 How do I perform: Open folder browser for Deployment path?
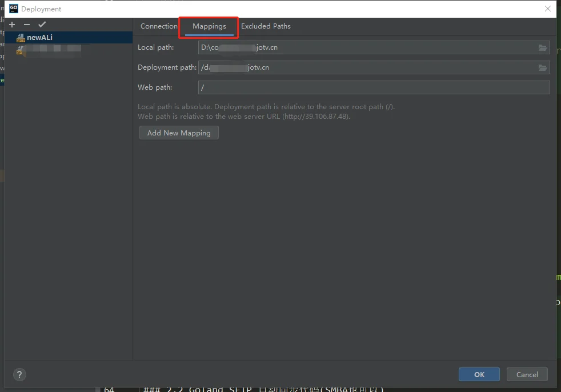542,67
